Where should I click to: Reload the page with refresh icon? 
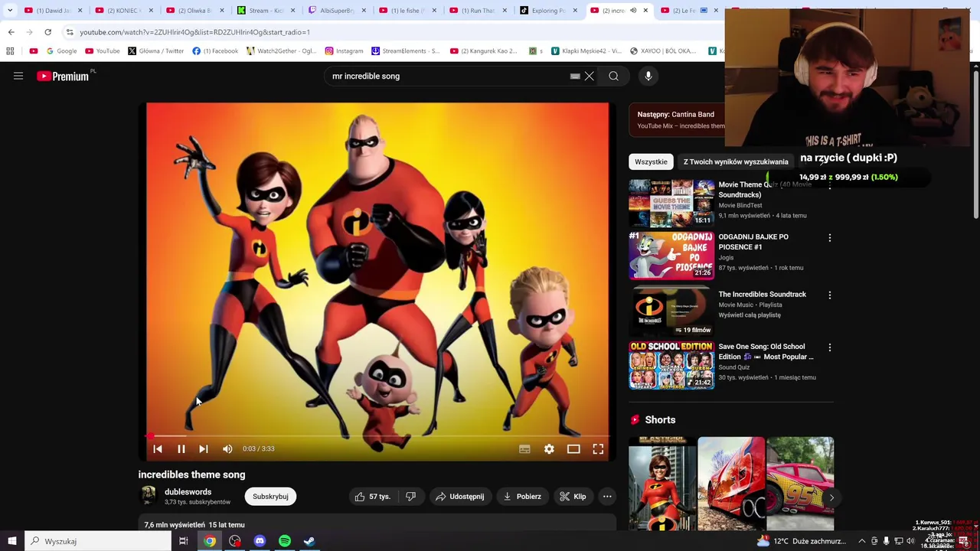pyautogui.click(x=47, y=32)
